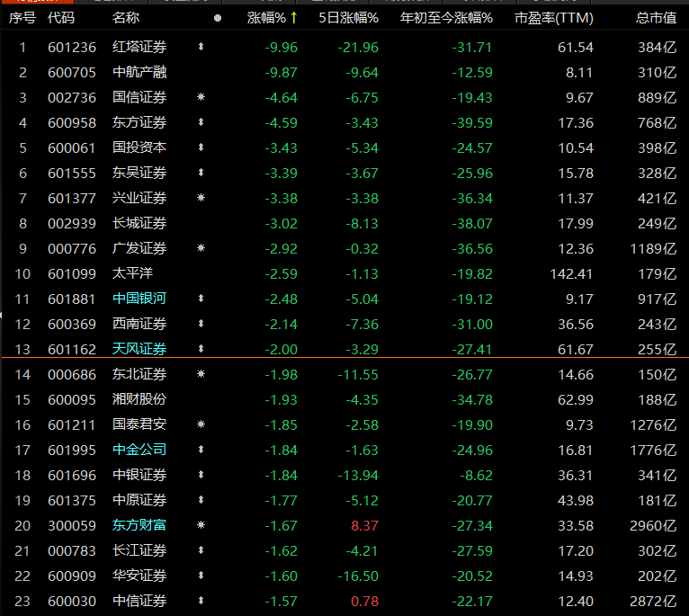Click the marker icon beside 中金公司

coord(201,450)
